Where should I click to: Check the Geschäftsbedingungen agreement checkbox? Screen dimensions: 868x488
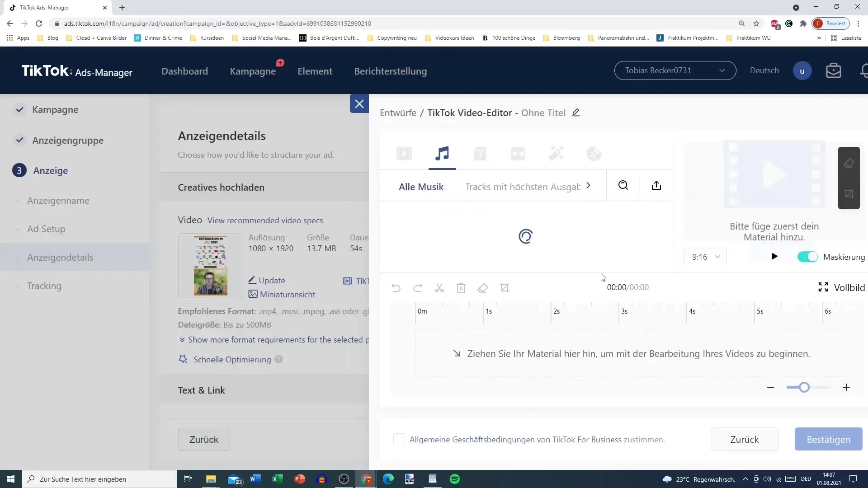pos(399,439)
